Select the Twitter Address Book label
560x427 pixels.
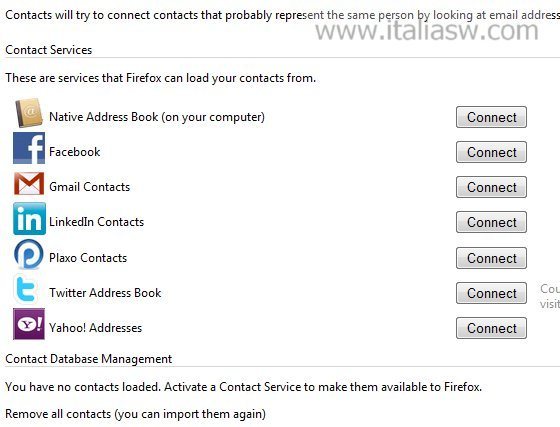105,293
